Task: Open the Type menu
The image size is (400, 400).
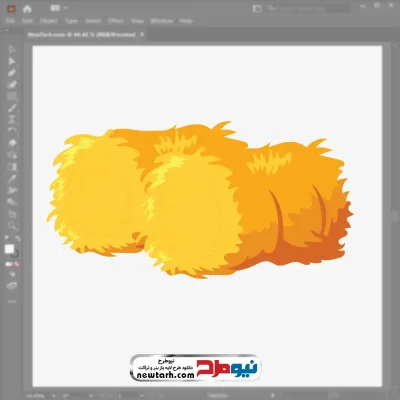Action: pos(71,21)
